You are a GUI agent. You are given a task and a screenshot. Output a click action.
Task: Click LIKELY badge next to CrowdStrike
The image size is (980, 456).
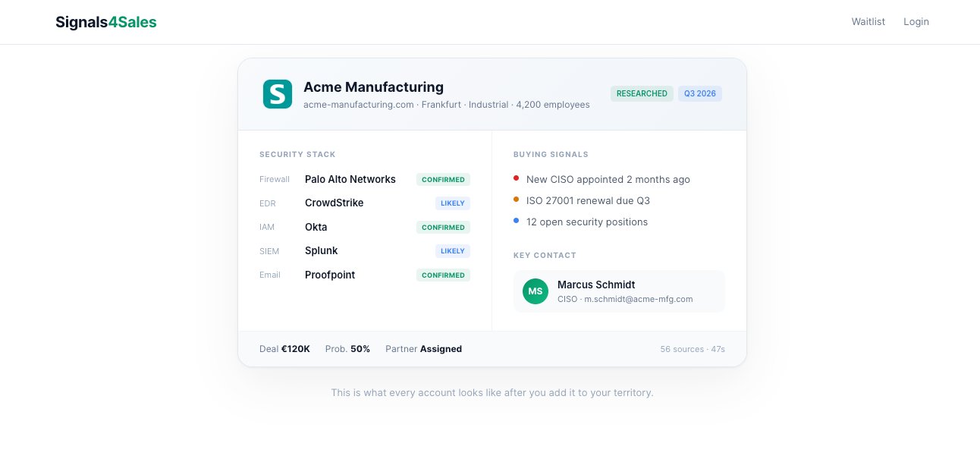(x=453, y=203)
